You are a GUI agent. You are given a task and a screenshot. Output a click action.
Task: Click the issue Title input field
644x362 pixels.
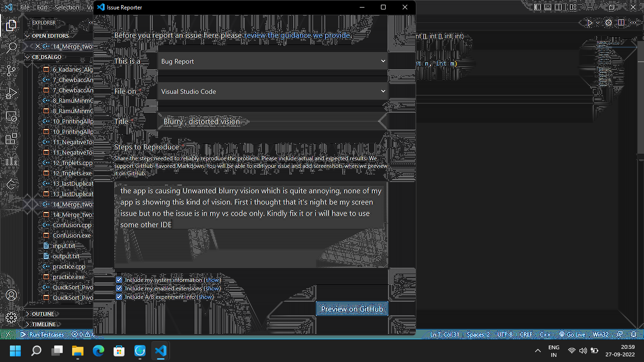point(272,121)
